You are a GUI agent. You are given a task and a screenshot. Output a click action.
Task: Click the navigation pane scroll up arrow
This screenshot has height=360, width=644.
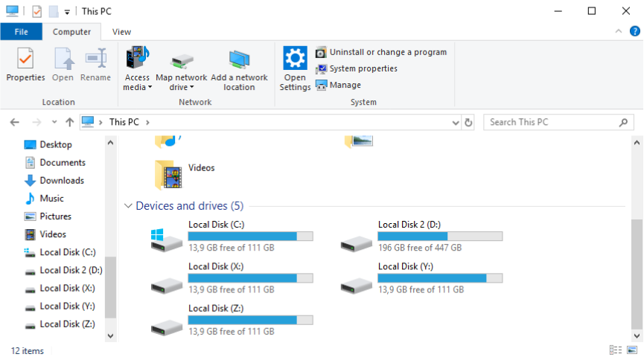[x=110, y=143]
